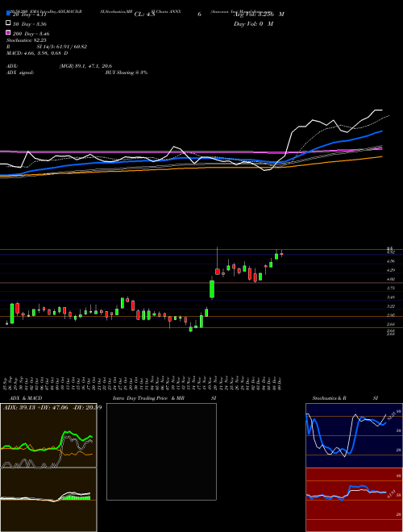Click the 'ADX: 39.13 +DY: 47.06' readout
The image size is (403, 532).
(37, 408)
